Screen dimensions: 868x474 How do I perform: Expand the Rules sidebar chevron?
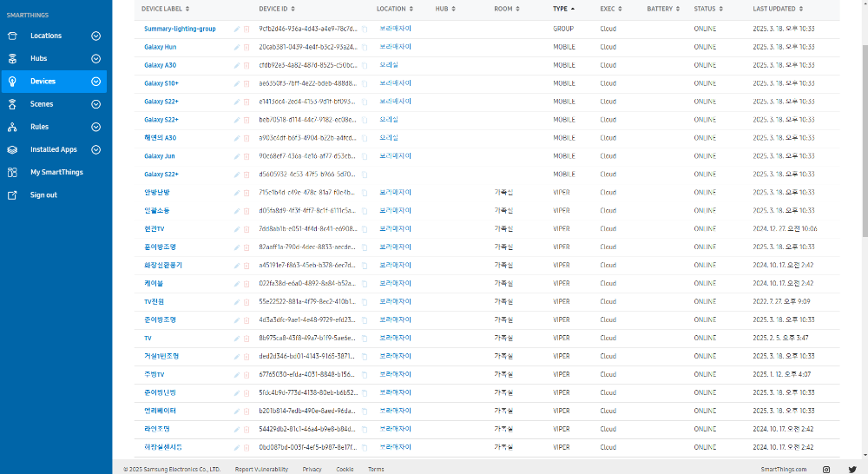[x=95, y=127]
